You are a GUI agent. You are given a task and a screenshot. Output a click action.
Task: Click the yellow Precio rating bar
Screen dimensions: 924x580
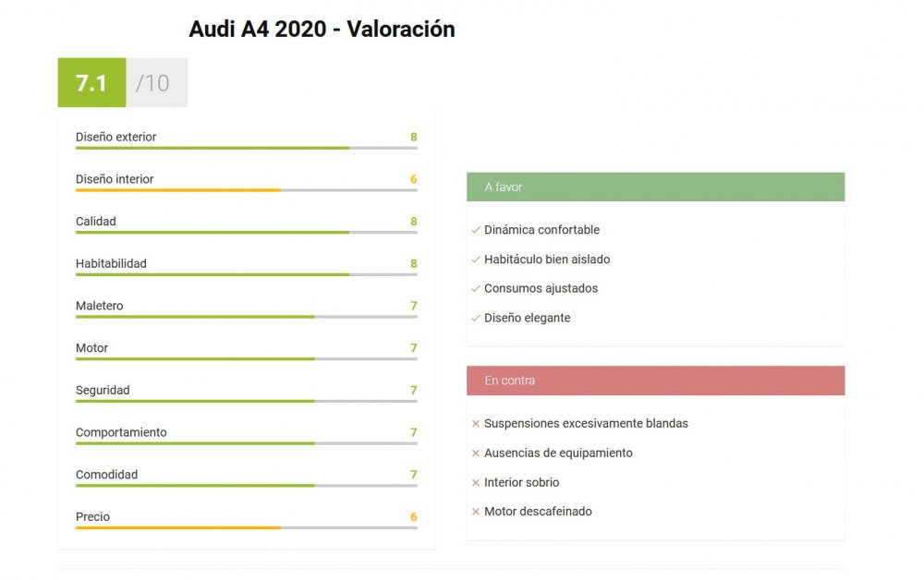click(x=246, y=528)
